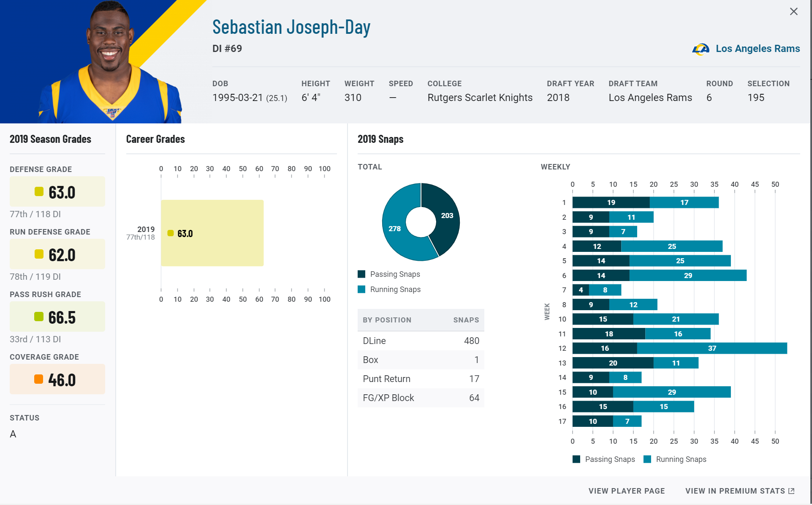Click the Pass Rush Grade 66.5 box
This screenshot has height=505, width=812.
coord(57,317)
